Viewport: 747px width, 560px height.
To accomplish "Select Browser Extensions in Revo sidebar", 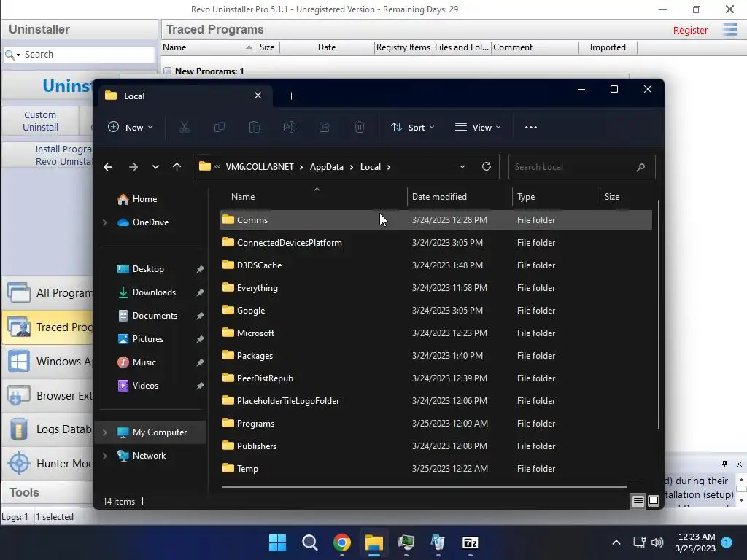I will tap(47, 396).
